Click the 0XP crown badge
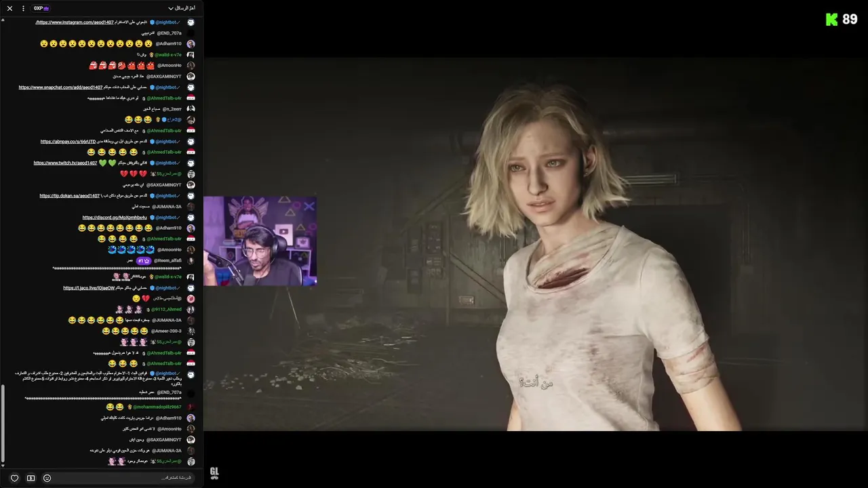This screenshot has height=488, width=868. tap(41, 8)
